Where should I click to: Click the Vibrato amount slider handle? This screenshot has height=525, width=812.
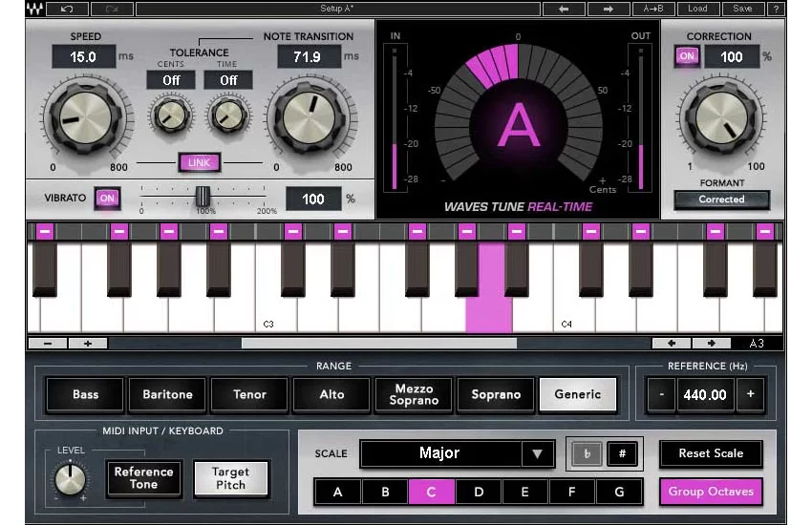tap(203, 197)
